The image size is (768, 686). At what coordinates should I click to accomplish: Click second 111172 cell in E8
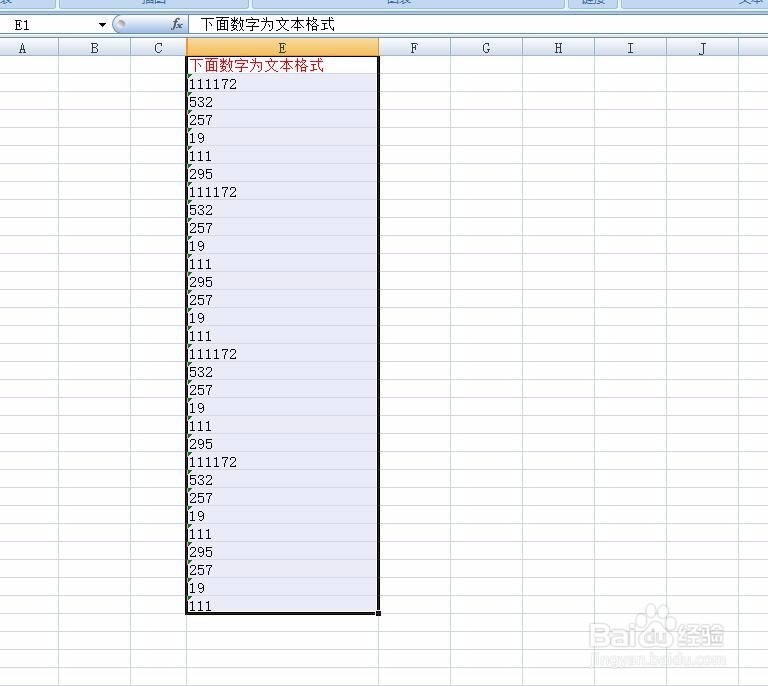(283, 191)
